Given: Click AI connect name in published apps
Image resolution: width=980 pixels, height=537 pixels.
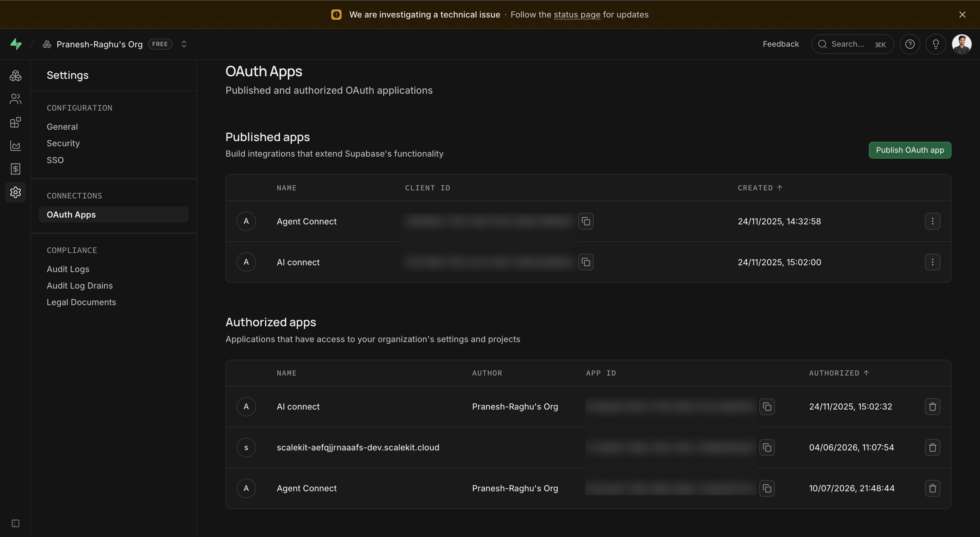Looking at the screenshot, I should click(298, 262).
